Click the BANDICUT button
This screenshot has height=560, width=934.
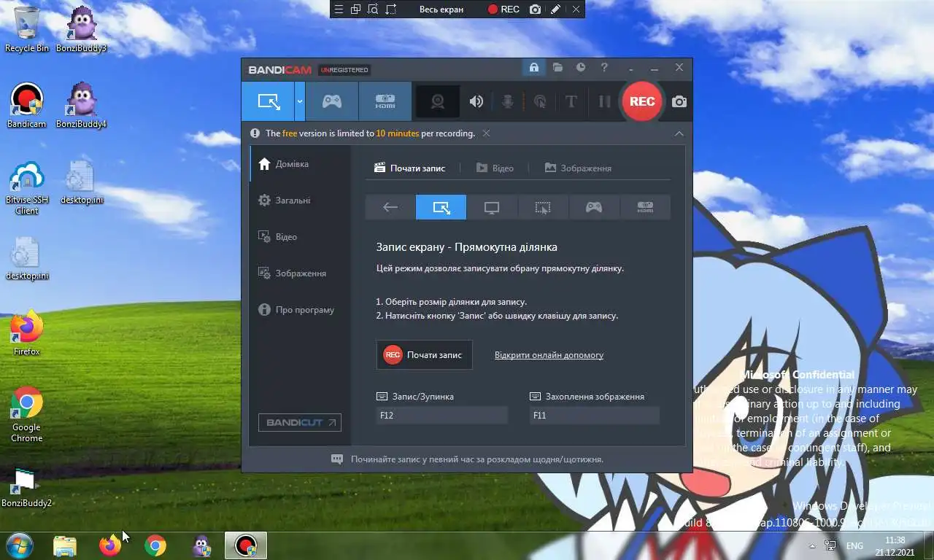(300, 422)
